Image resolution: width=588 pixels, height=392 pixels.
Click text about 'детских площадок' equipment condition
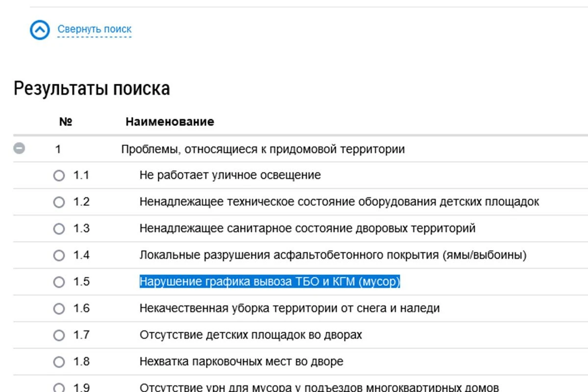pyautogui.click(x=339, y=202)
